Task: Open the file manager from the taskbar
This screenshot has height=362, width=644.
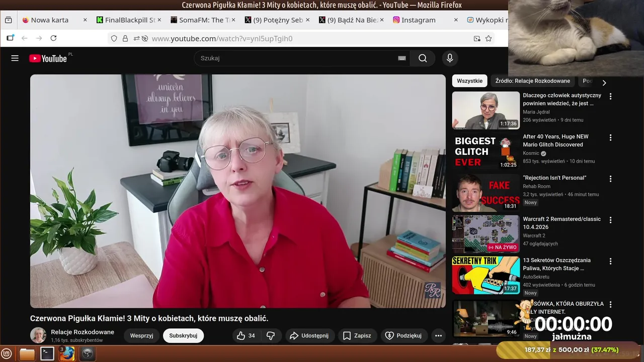Action: (27, 354)
